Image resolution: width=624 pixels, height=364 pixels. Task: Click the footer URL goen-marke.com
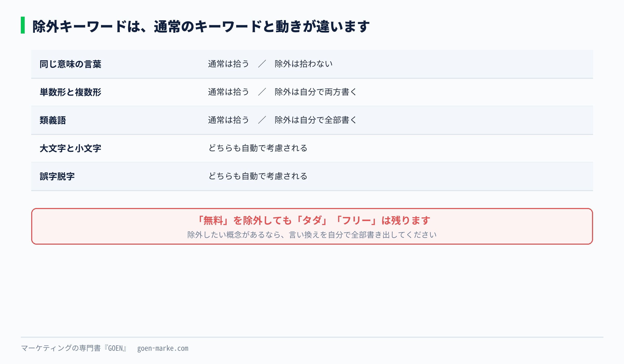163,348
